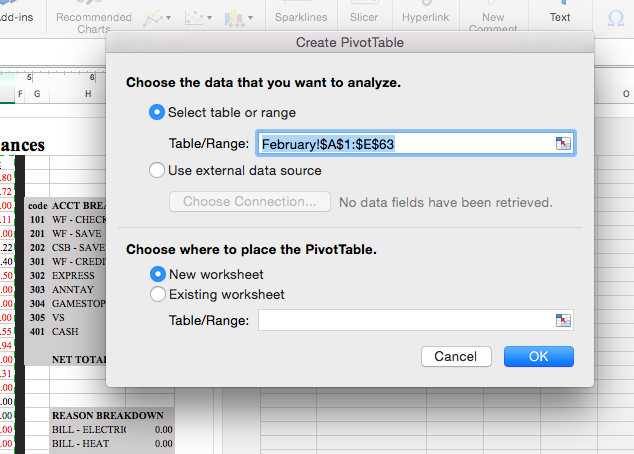Viewport: 634px width, 454px height.
Task: Click the Slicer ribbon button
Action: pyautogui.click(x=364, y=17)
